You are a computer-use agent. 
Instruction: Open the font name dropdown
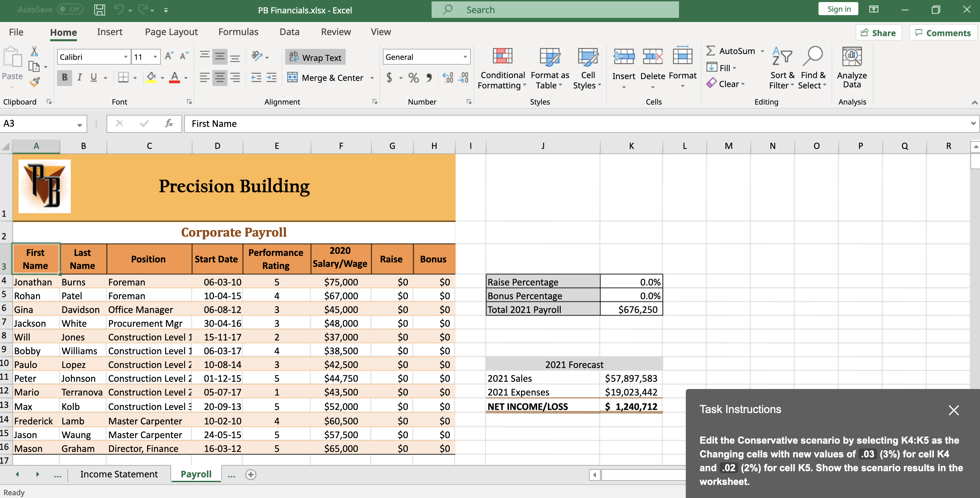tap(125, 57)
